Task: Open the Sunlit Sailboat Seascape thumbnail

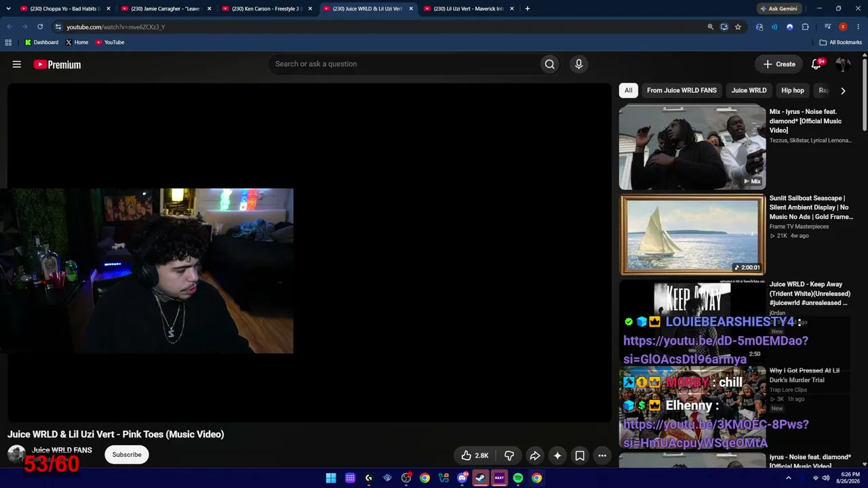Action: pos(692,235)
